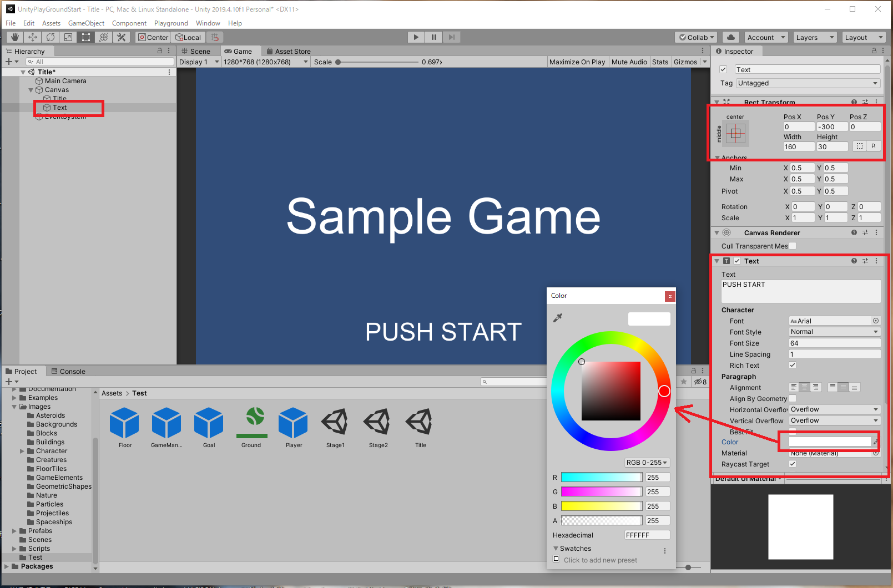Open Vertical Overflow dropdown
The height and width of the screenshot is (588, 893).
click(835, 420)
